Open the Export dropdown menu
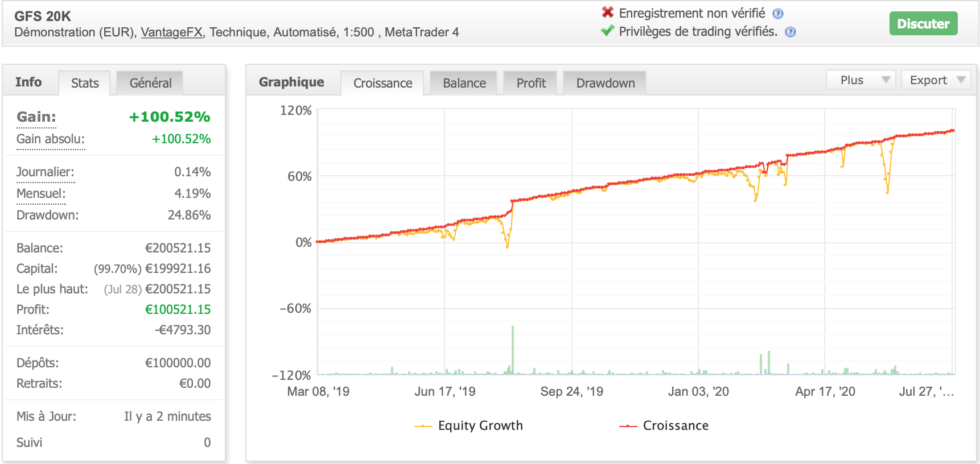The image size is (980, 464). pos(936,80)
